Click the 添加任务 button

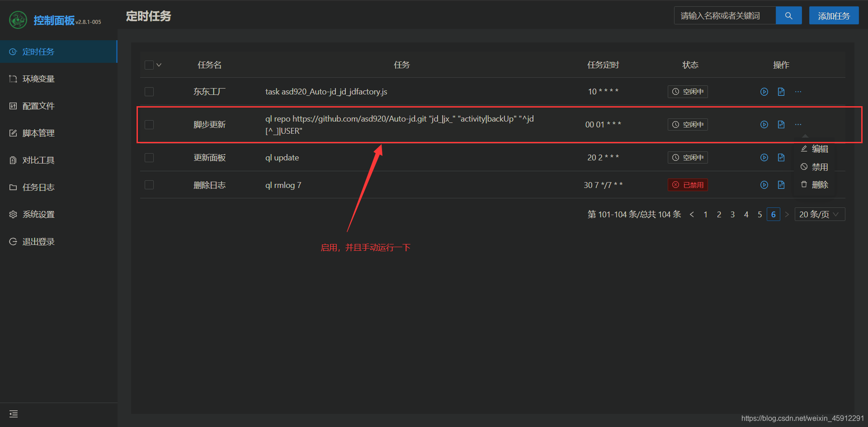834,16
